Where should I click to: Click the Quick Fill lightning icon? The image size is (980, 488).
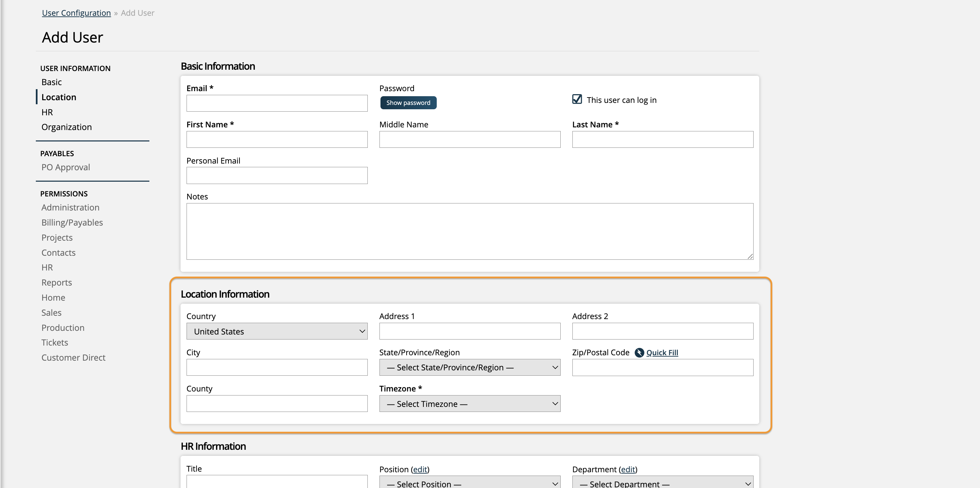pos(639,353)
